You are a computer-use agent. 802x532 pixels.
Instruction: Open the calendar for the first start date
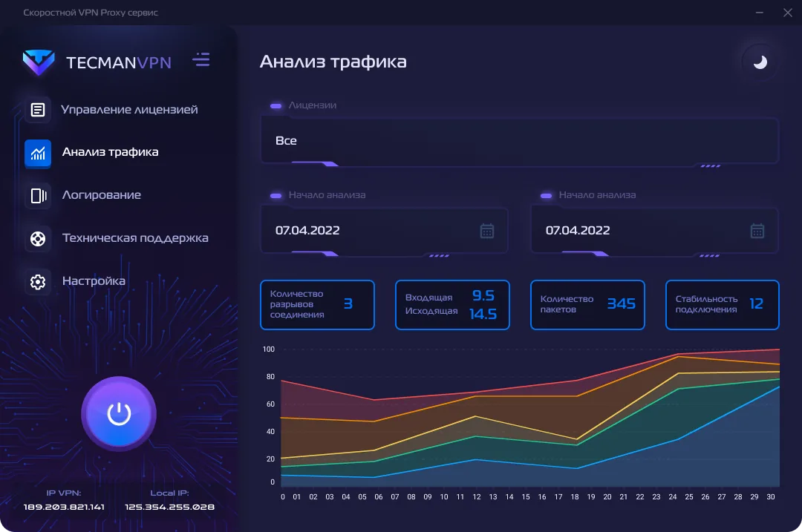[x=487, y=231]
